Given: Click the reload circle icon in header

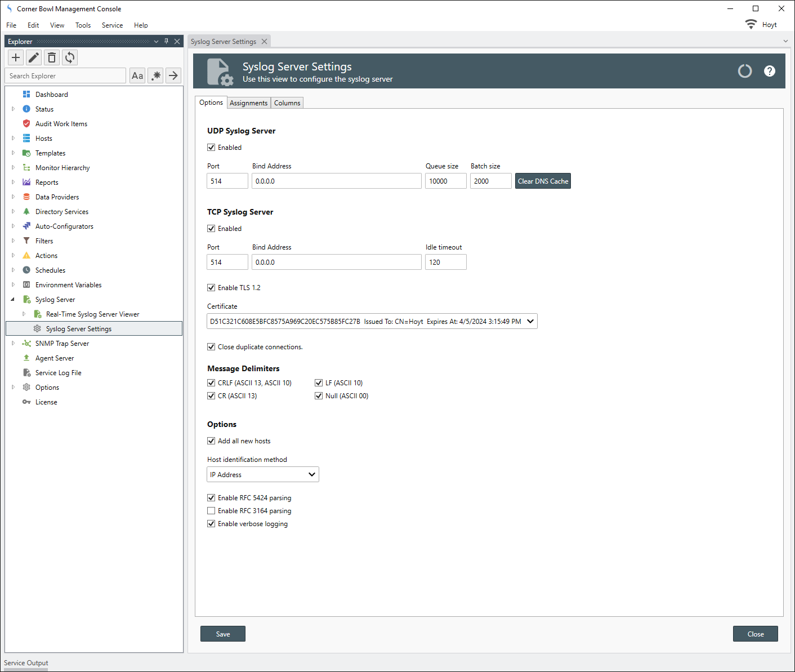Looking at the screenshot, I should 744,71.
